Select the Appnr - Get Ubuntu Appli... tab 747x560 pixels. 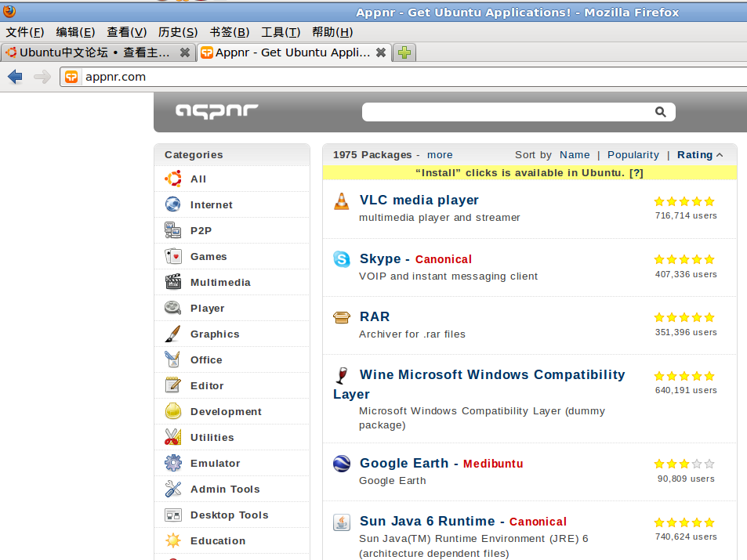pos(295,52)
